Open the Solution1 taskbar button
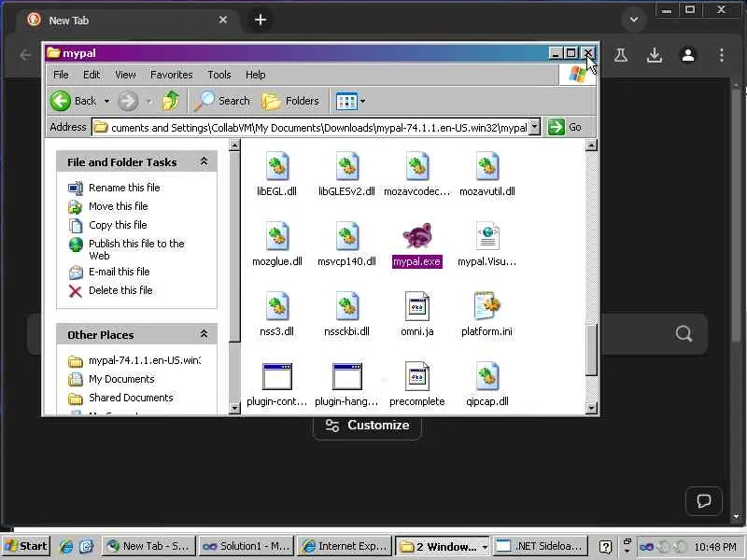Viewport: 747px width, 560px height. pyautogui.click(x=246, y=546)
